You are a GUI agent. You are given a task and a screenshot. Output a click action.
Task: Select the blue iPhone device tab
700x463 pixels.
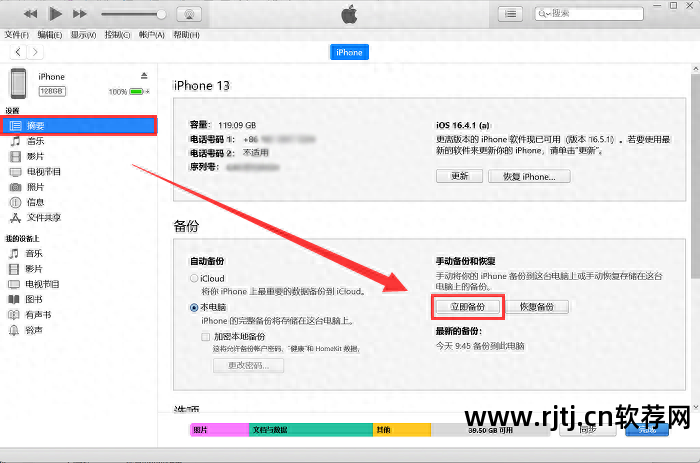tap(349, 52)
